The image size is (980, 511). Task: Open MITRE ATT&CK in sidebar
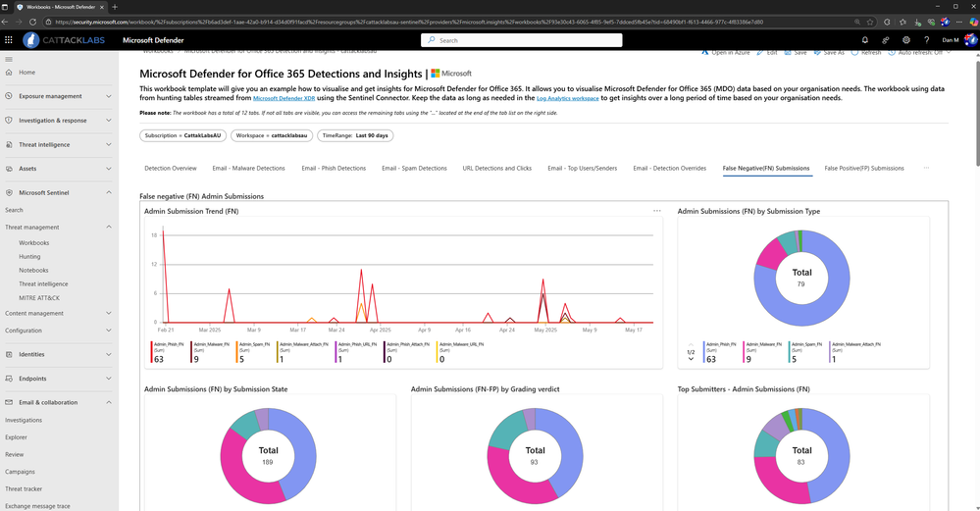(x=39, y=298)
